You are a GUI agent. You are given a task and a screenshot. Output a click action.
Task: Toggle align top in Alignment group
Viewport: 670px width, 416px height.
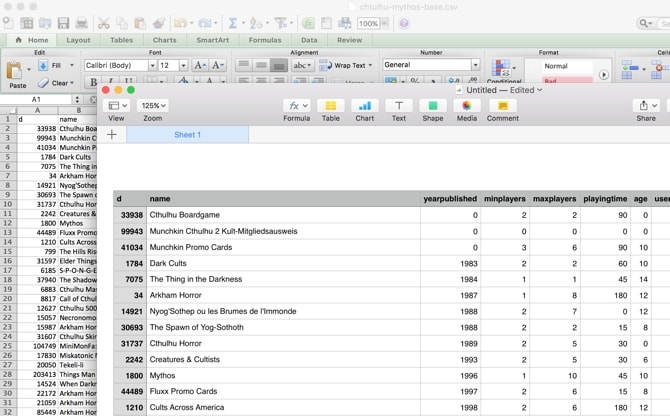click(x=244, y=65)
